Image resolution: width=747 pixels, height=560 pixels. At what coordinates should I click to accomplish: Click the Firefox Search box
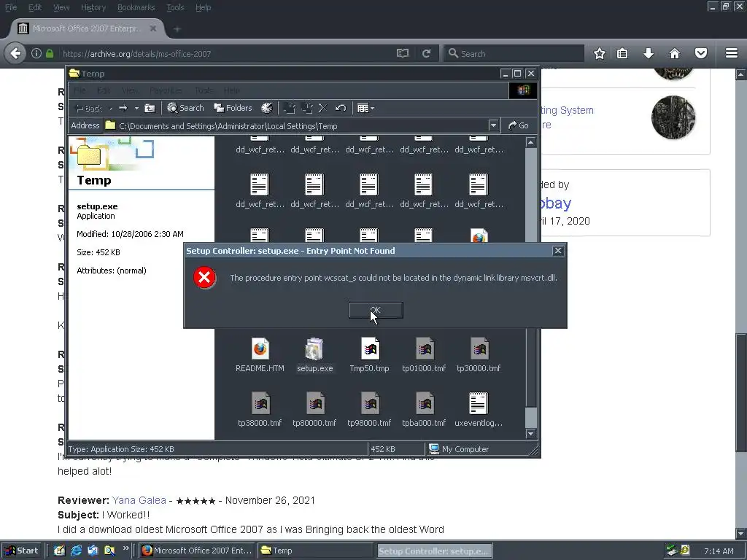click(x=514, y=53)
